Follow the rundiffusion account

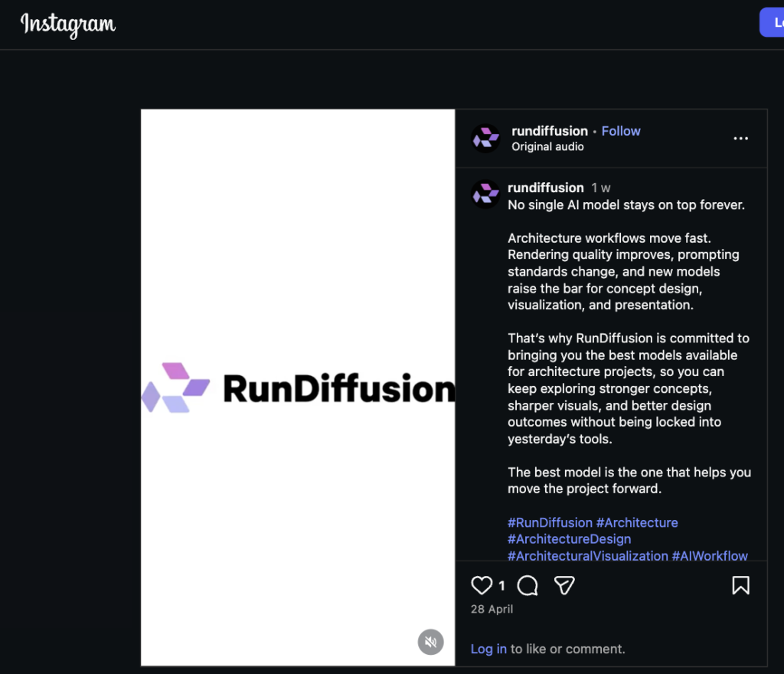click(x=620, y=131)
